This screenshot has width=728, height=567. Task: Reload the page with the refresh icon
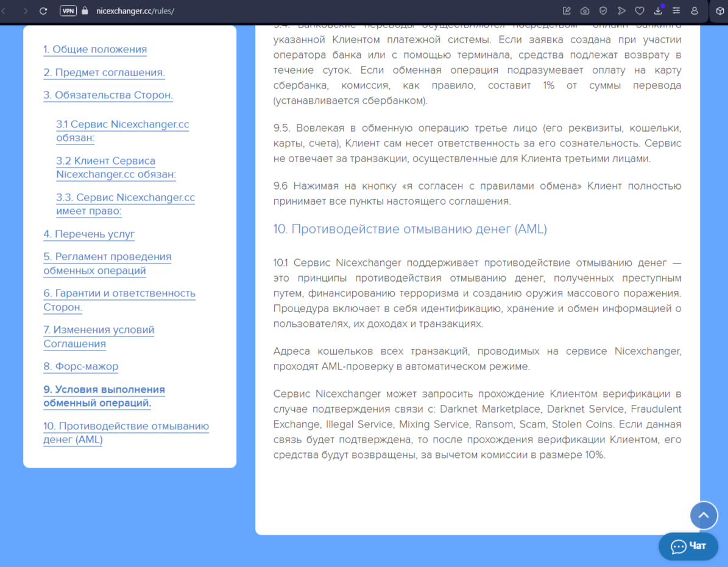coord(43,11)
